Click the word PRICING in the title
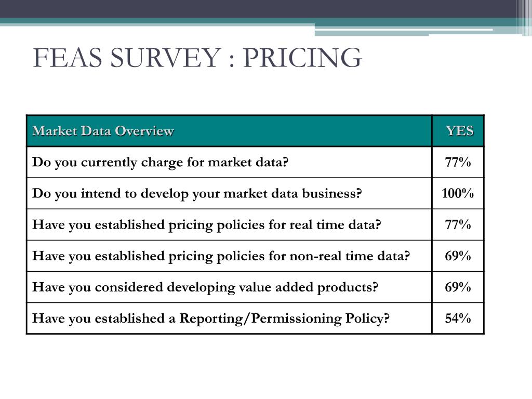Viewport: 532px width, 399px height. pos(302,58)
